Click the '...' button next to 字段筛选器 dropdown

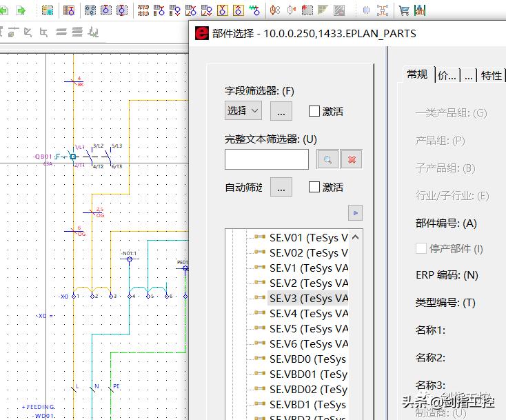point(281,111)
